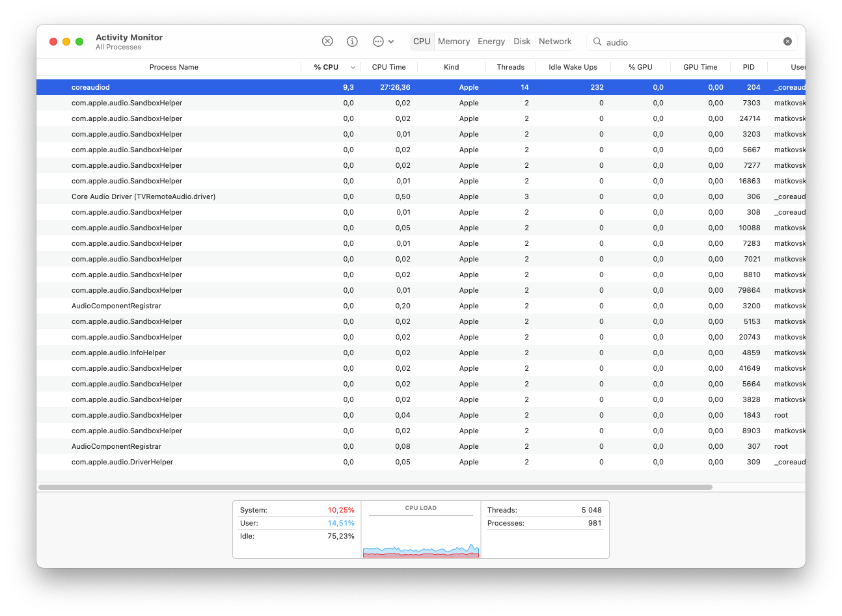Select SandboxHelper row with PID 7277
This screenshot has width=842, height=616.
click(421, 165)
